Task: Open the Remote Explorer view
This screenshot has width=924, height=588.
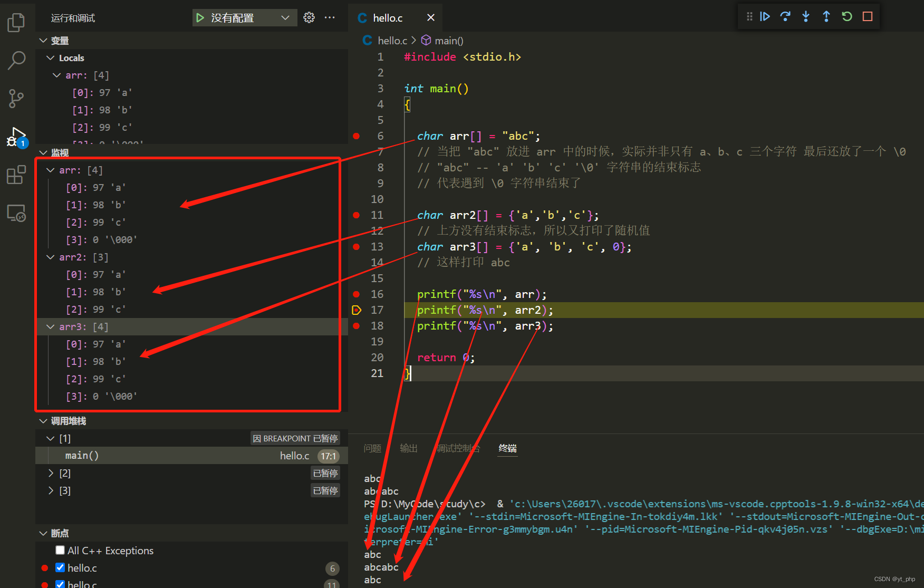Action: click(x=16, y=213)
